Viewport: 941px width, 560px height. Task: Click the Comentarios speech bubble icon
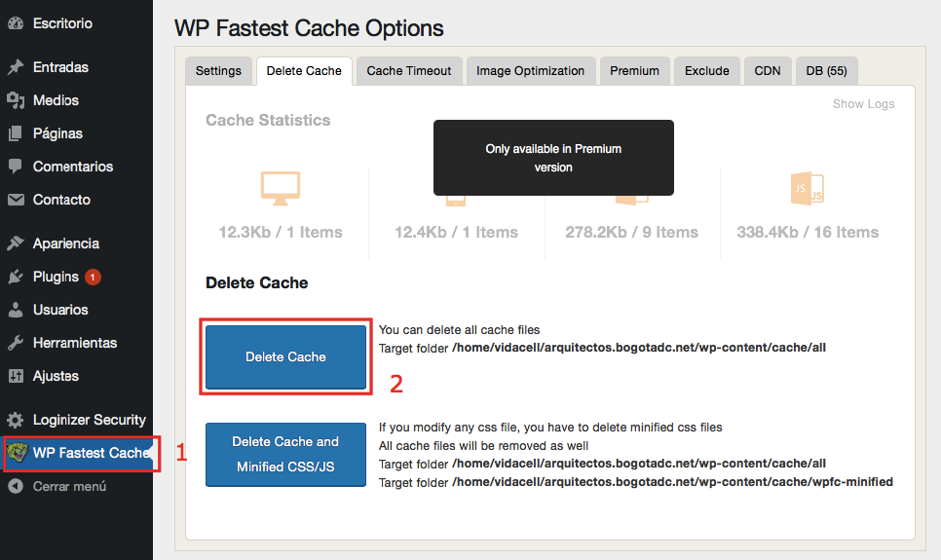pos(16,167)
